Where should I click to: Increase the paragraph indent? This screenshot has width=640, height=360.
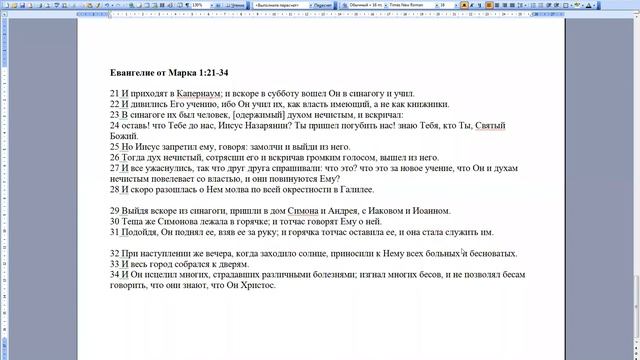tap(557, 5)
